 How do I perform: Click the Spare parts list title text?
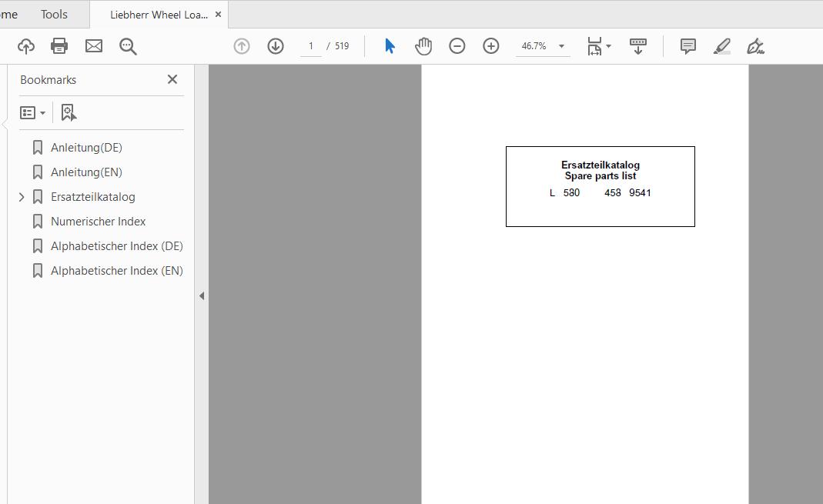click(601, 176)
